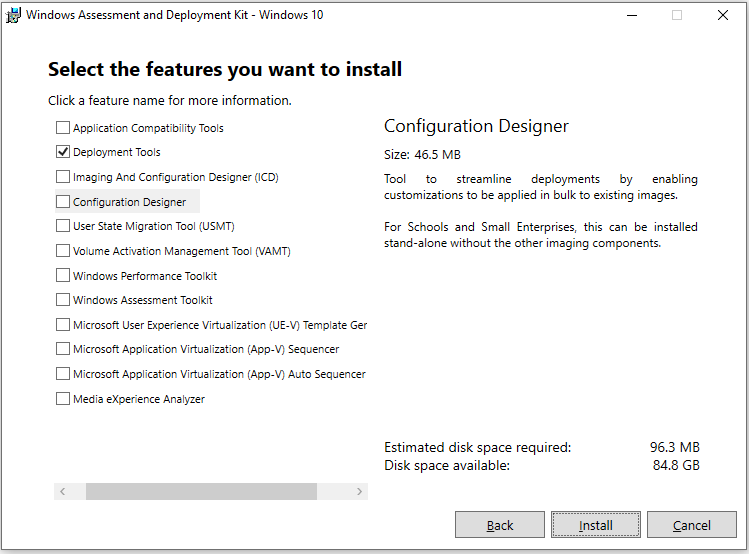The image size is (749, 554).
Task: Check Volume Activation Management Tool (VAMT) box
Action: click(x=63, y=251)
